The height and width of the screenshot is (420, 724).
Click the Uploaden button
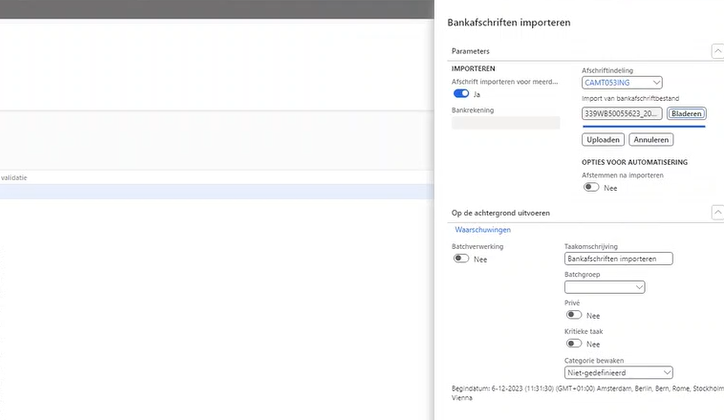coord(603,140)
